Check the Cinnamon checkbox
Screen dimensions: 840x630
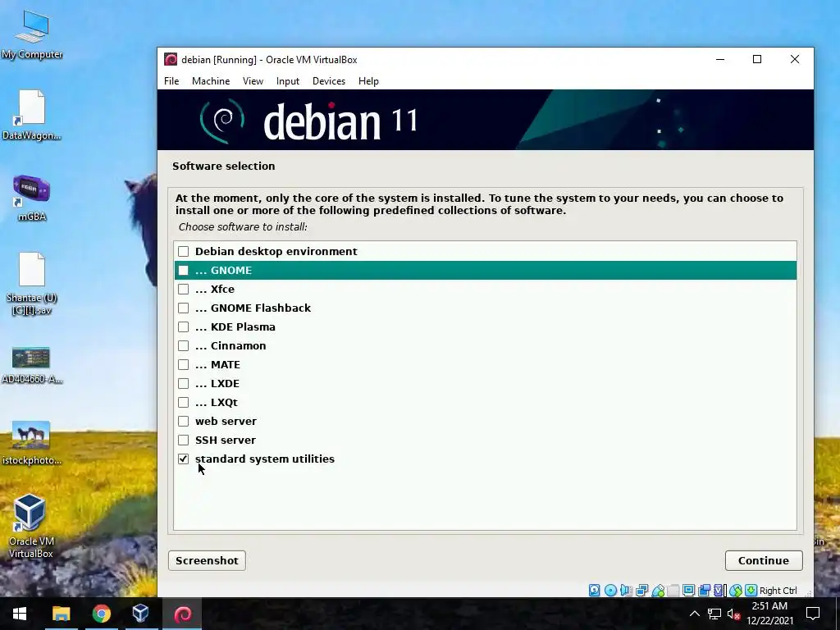pos(183,345)
